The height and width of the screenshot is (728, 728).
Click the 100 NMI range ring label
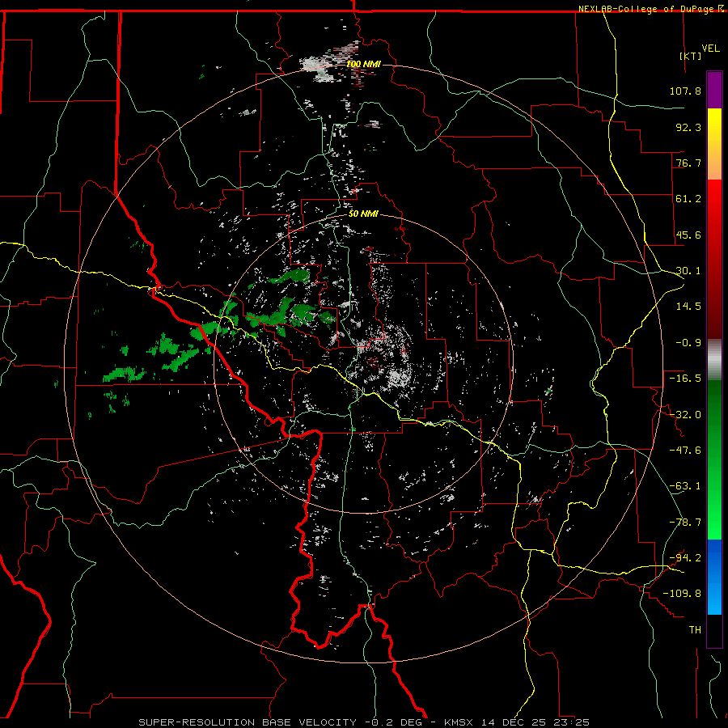pos(363,64)
